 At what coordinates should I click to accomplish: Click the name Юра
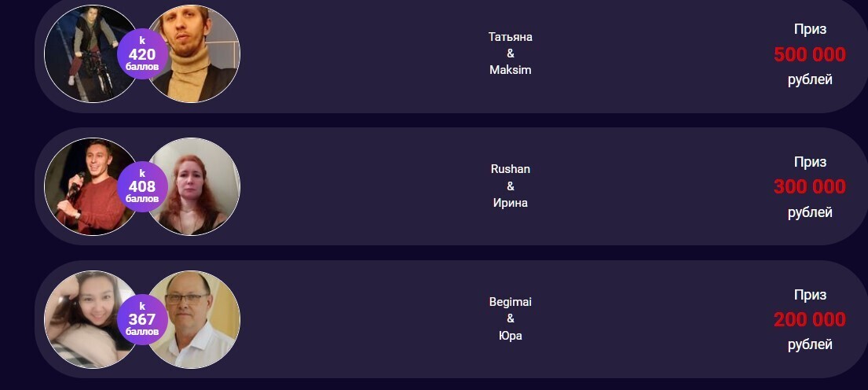(511, 336)
